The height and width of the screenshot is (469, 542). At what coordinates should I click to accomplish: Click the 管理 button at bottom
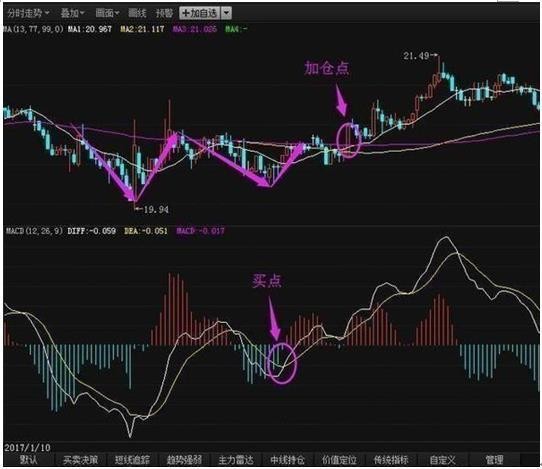point(494,460)
